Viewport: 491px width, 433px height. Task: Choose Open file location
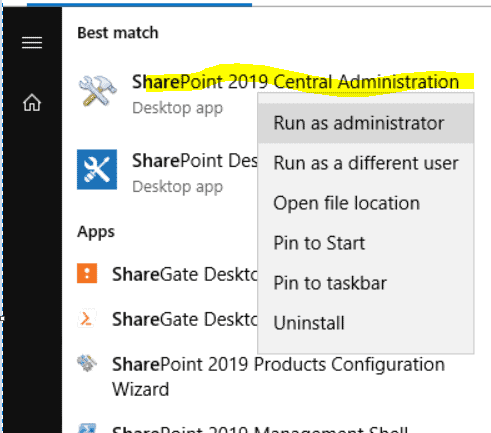[366, 203]
